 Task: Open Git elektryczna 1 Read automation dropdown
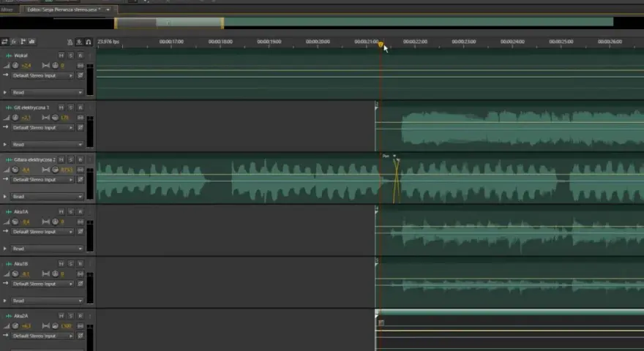tap(48, 145)
